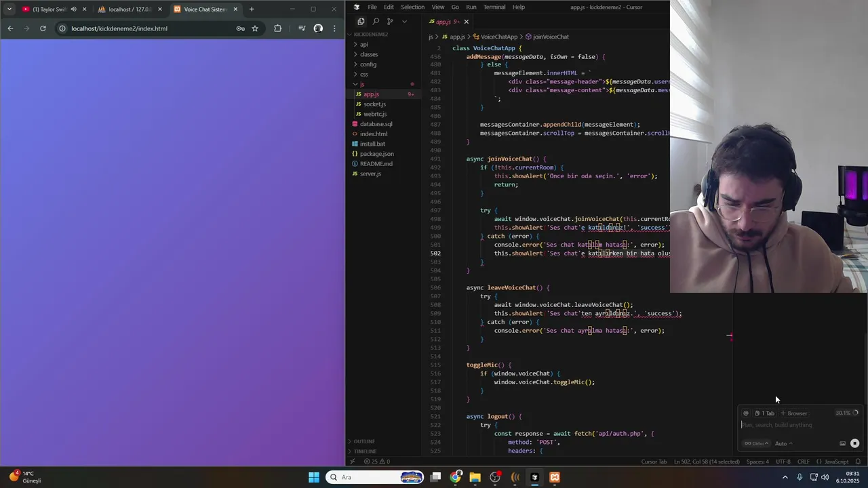The width and height of the screenshot is (868, 488).
Task: Open the Selection menu
Action: [x=412, y=7]
